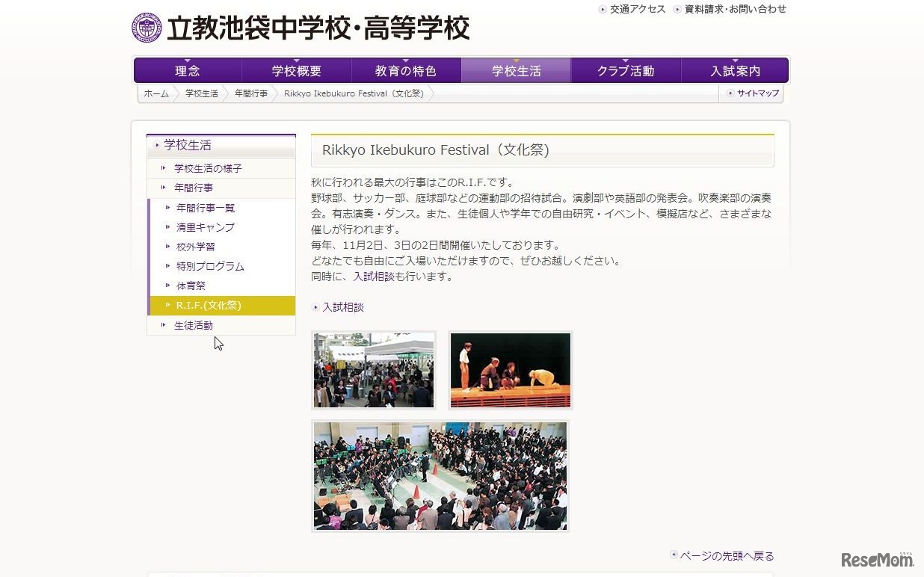This screenshot has height=577, width=924.
Task: Expand 学校生活の様子 in the sidebar
Action: 208,168
